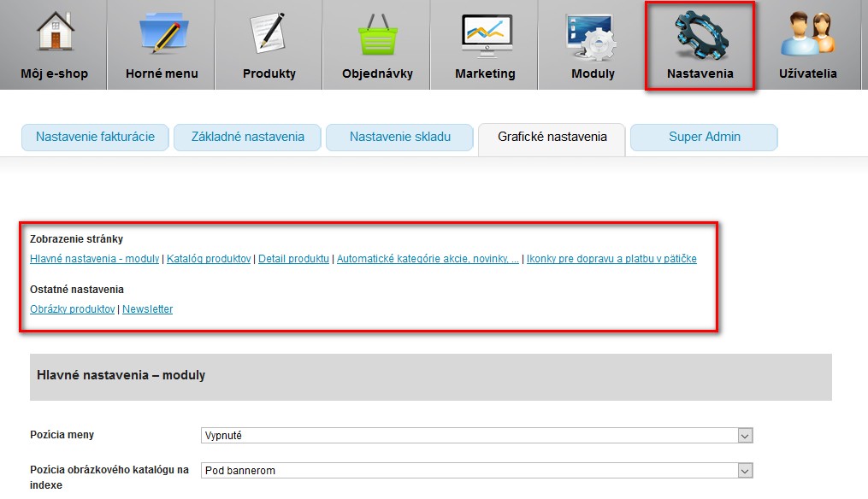Click the Produkty paper and pen icon
Screen dimensions: 868x499
point(269,32)
